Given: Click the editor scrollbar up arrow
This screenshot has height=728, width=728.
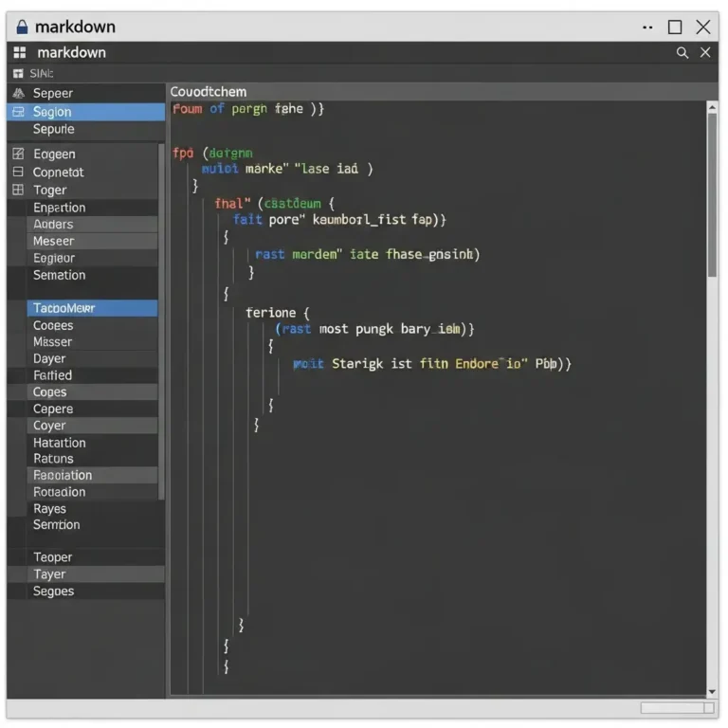Looking at the screenshot, I should click(x=712, y=107).
